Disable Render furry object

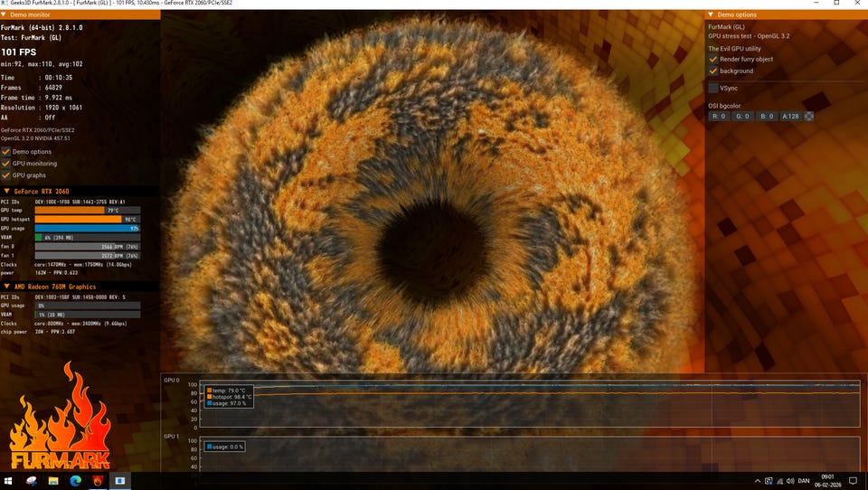713,59
